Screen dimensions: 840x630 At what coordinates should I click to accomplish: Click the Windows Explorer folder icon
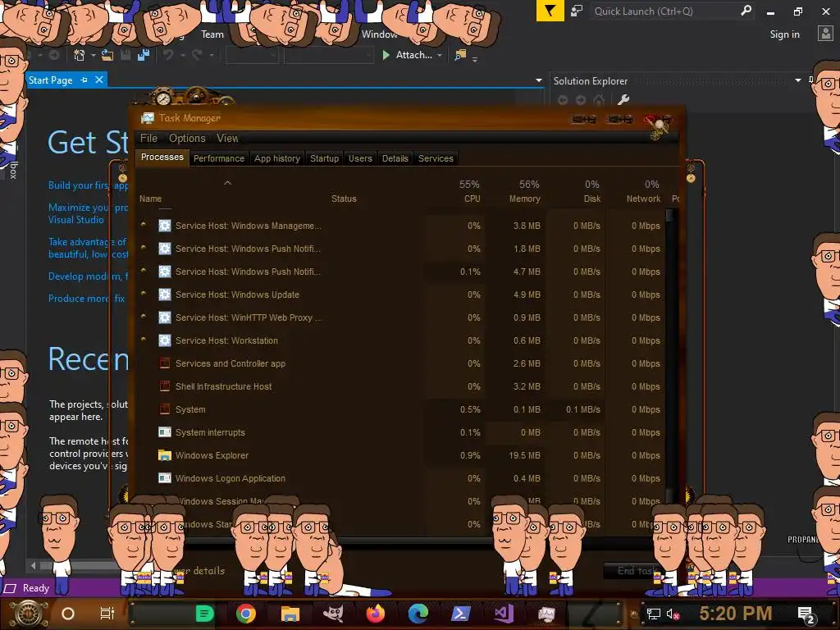(164, 455)
